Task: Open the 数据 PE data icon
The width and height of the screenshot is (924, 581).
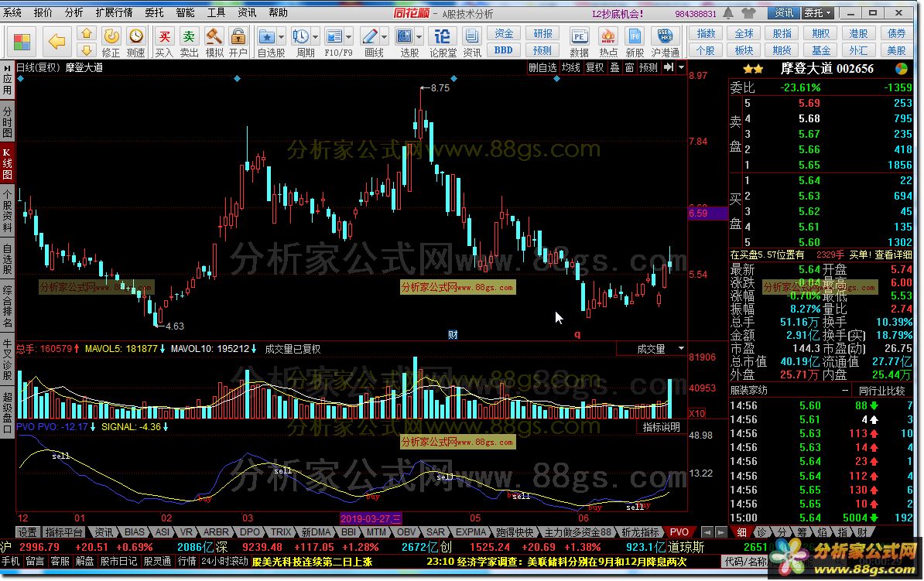Action: coord(580,36)
